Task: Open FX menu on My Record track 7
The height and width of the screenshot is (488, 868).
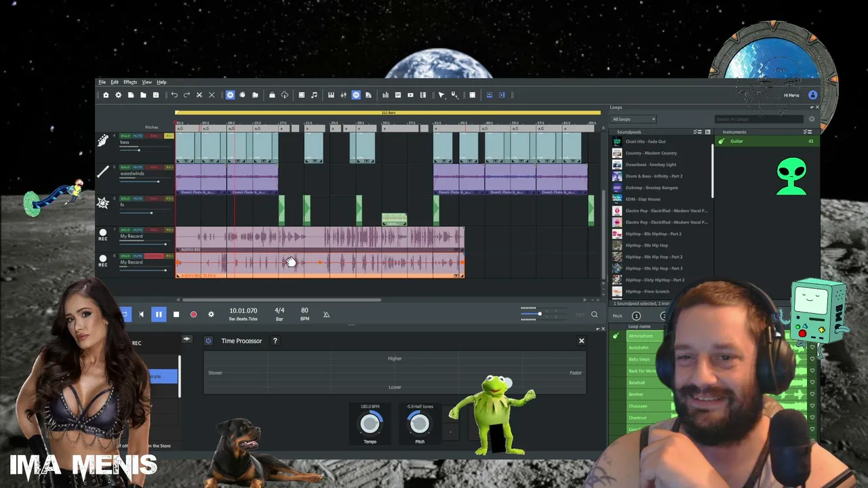Action: (169, 230)
